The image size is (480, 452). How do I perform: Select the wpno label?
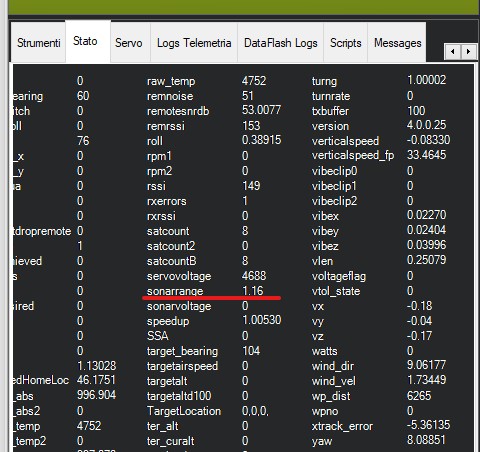coord(325,411)
